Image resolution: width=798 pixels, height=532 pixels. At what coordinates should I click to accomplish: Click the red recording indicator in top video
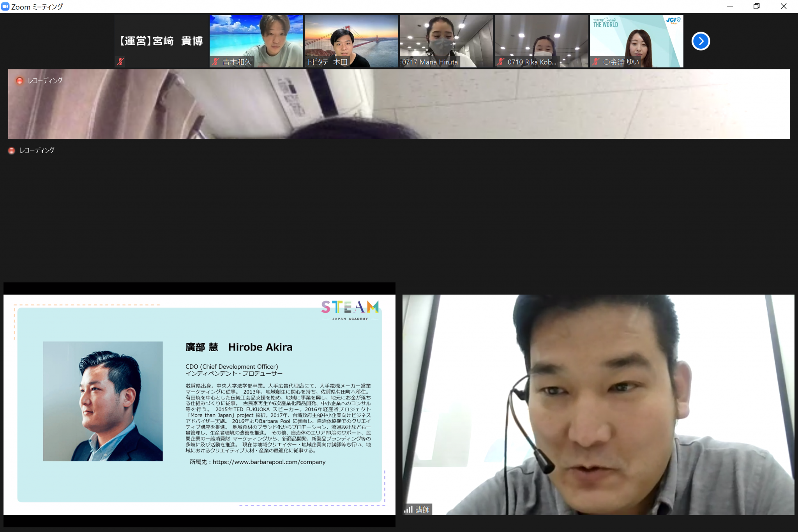point(19,81)
